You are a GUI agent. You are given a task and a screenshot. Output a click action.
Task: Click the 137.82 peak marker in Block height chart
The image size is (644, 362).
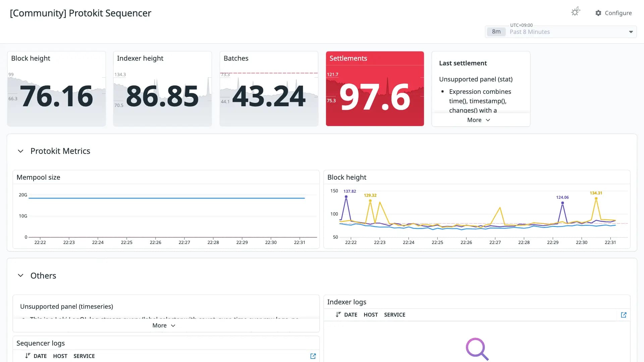[346, 197]
